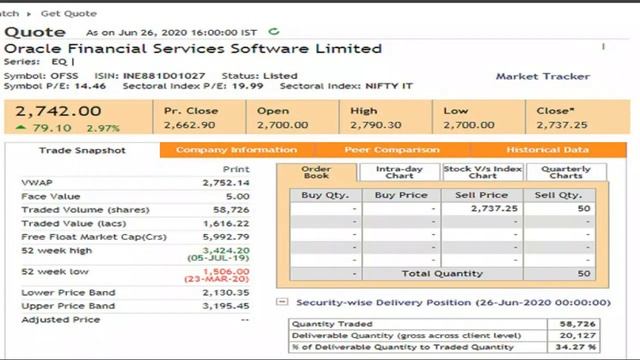Click the 52 week low value 1,506.00
Image resolution: width=640 pixels, height=360 pixels.
tap(226, 271)
